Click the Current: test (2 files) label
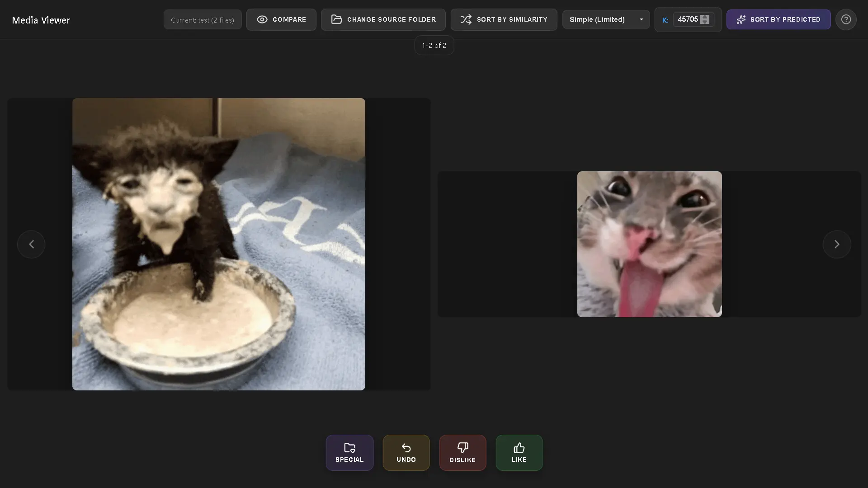The image size is (868, 488). [202, 19]
